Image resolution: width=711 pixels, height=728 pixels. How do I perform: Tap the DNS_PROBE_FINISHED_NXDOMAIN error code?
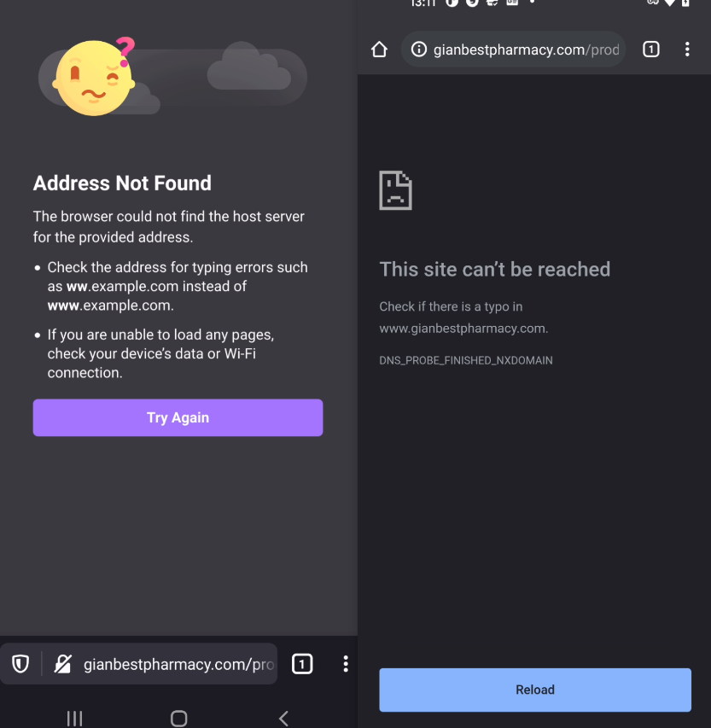coord(466,360)
